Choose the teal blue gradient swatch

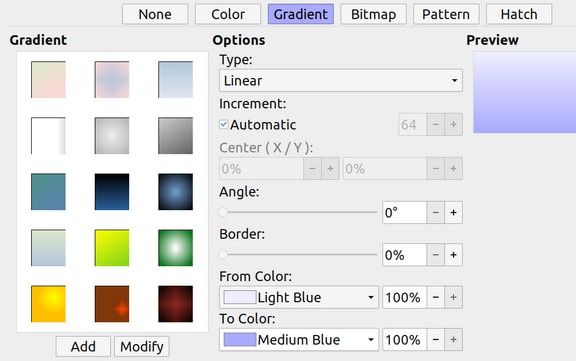coord(48,192)
